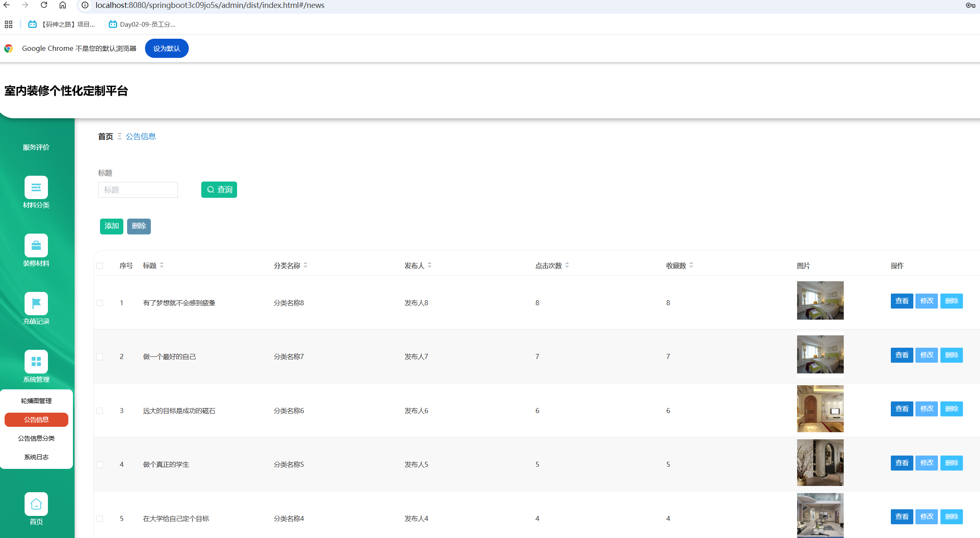This screenshot has height=538, width=980.
Task: Select checkbox for row 3 远大的目标是成功的磁石
Action: pyautogui.click(x=100, y=411)
